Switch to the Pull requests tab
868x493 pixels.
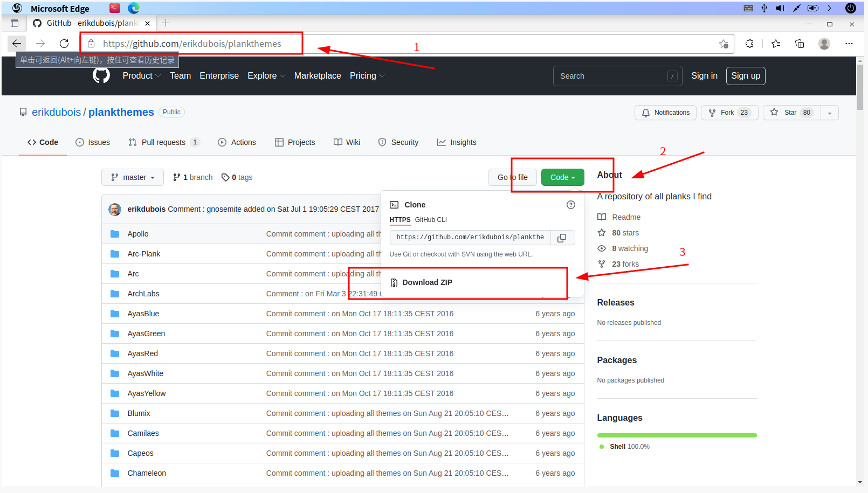pyautogui.click(x=164, y=142)
